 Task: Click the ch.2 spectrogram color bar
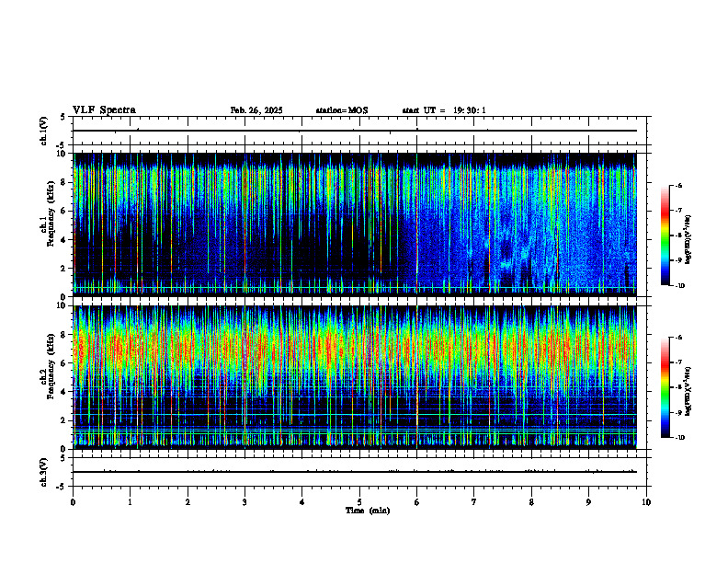[x=665, y=387]
